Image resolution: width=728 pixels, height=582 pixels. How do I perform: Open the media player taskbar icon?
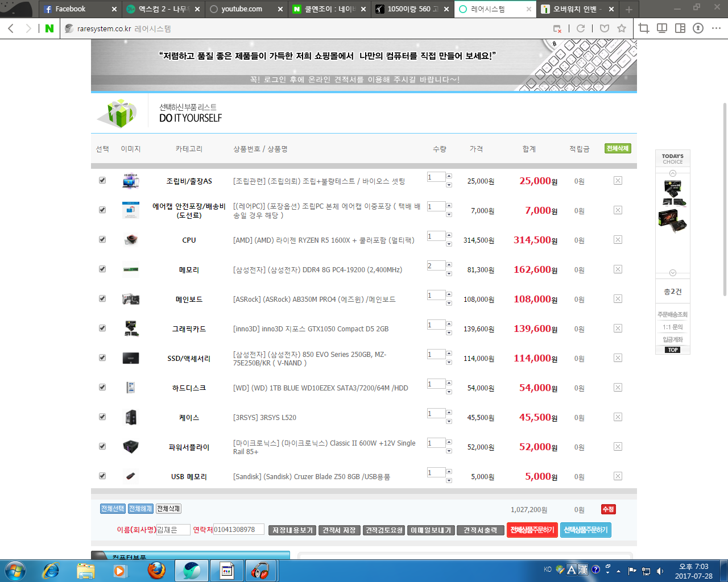120,570
